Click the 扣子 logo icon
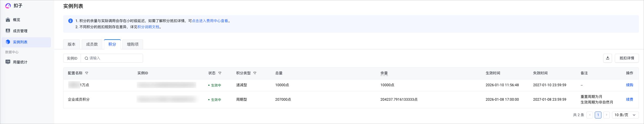This screenshot has width=644, height=124. (x=8, y=6)
